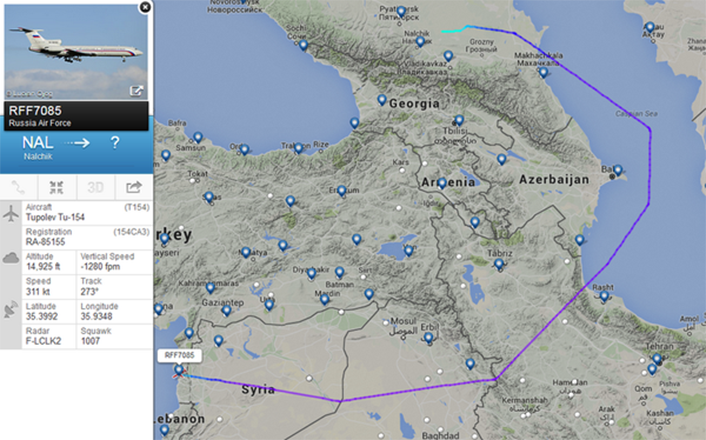706x440 pixels.
Task: Open aircraft photo in external link
Action: [136, 91]
